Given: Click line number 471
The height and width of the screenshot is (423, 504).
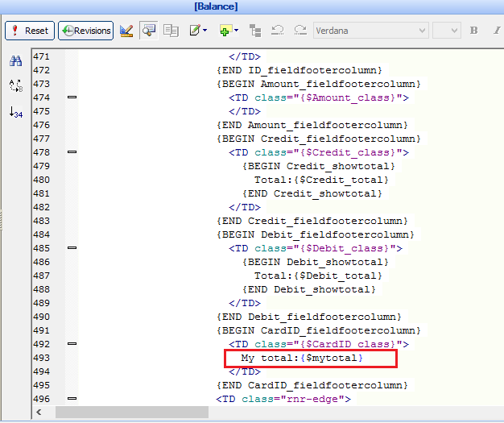Looking at the screenshot, I should click(x=42, y=56).
